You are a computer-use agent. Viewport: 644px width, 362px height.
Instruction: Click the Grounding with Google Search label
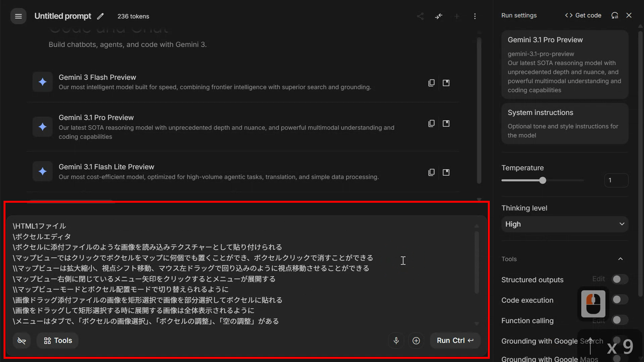click(x=552, y=341)
